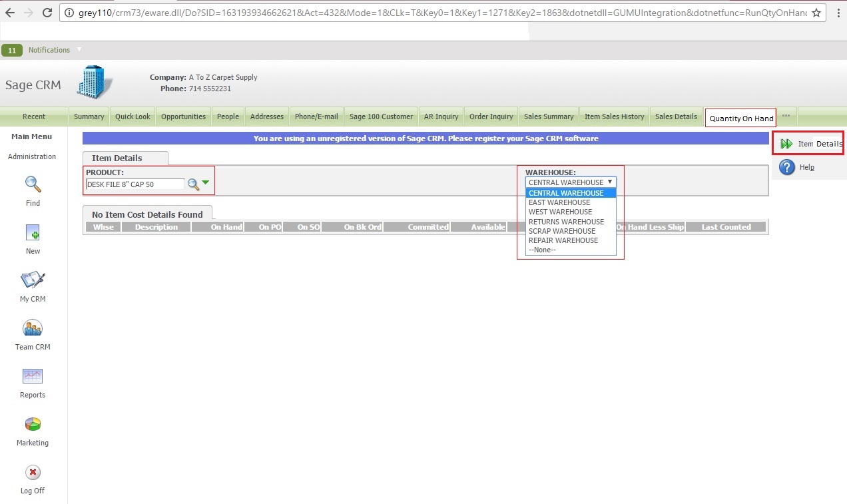Open the People tab
Image resolution: width=847 pixels, height=504 pixels.
click(x=228, y=117)
